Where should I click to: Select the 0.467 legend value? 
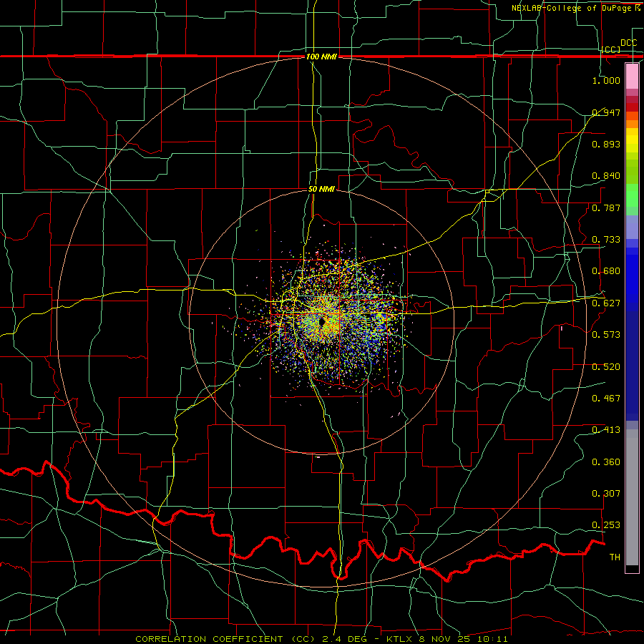click(x=606, y=399)
